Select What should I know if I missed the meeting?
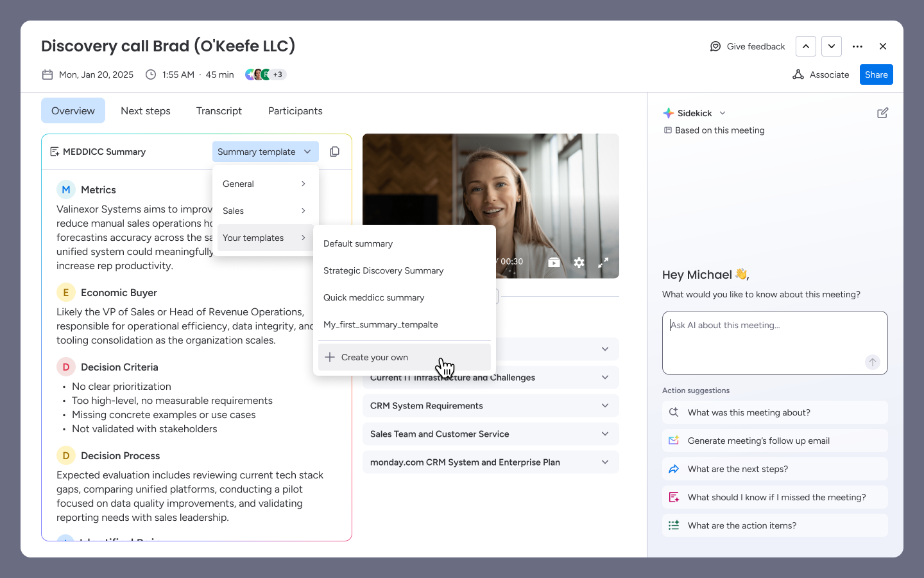 coord(775,497)
